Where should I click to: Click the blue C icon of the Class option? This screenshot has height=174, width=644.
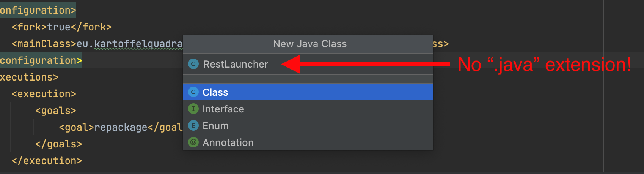click(193, 92)
